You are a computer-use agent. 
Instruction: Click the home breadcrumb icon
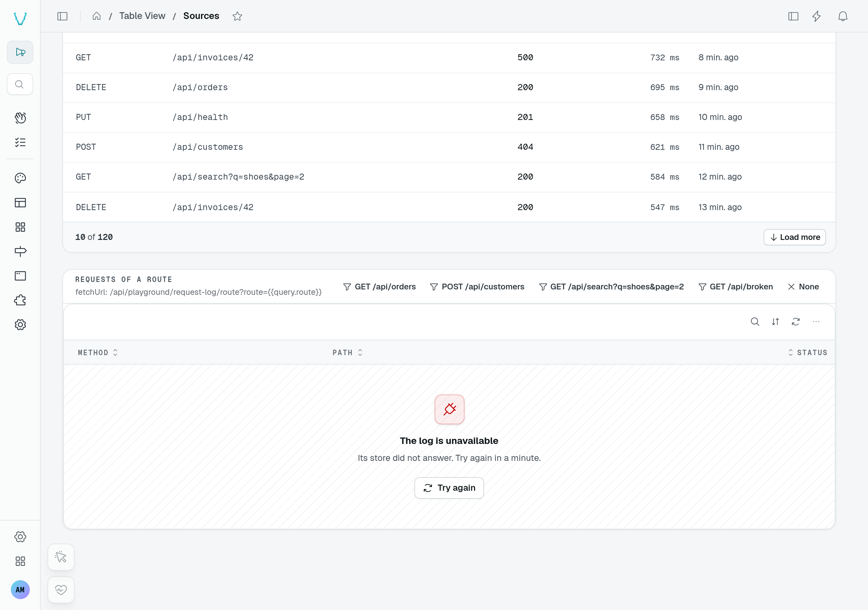(96, 16)
